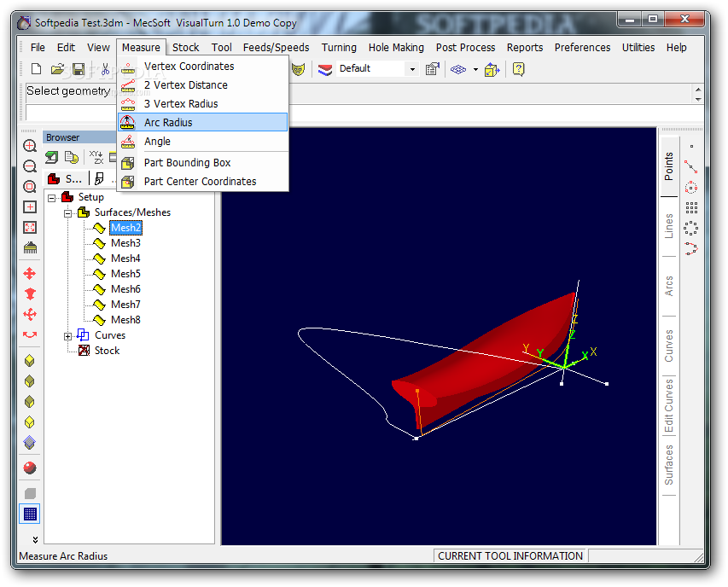The height and width of the screenshot is (587, 728).
Task: Toggle the gray cube shaded view button
Action: tap(30, 493)
